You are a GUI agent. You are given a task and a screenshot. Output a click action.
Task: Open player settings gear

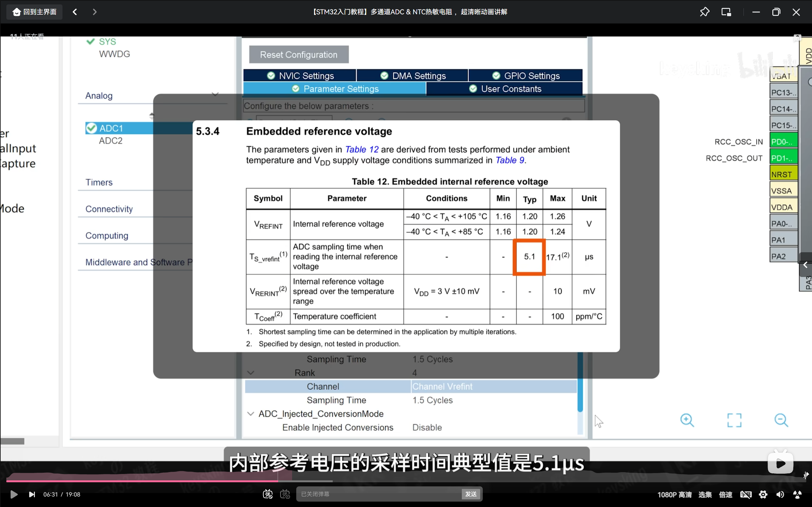tap(763, 494)
